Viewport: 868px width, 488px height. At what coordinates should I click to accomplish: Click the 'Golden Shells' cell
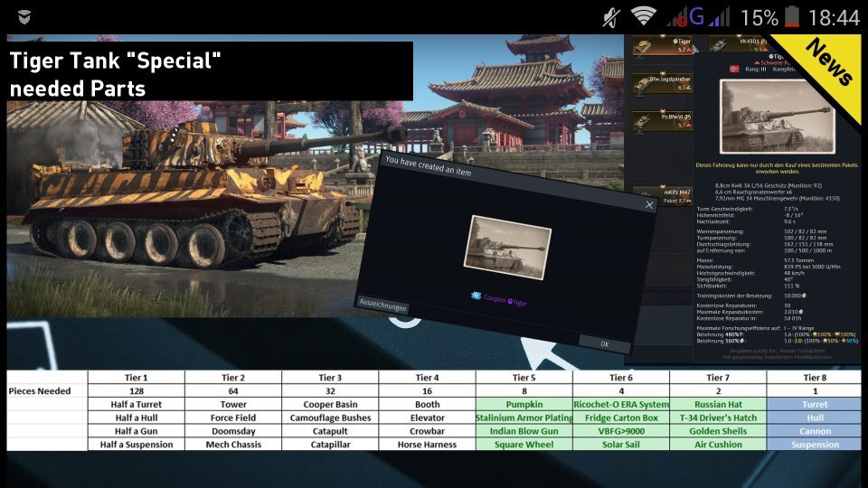pos(718,431)
